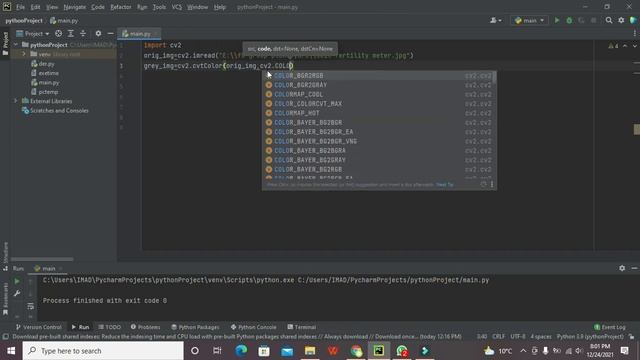Viewport: 640px width, 360px height.
Task: Open the VCS menu
Action: (177, 7)
